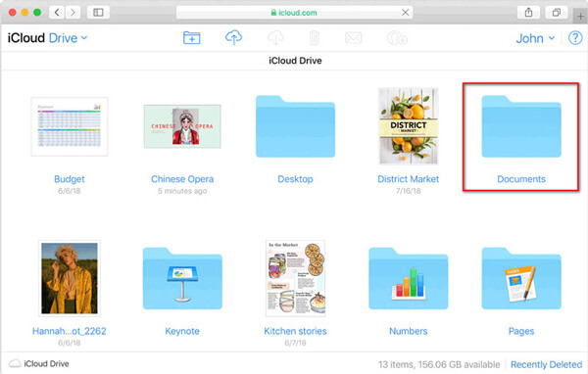Show all tabs with the tab overview icon
This screenshot has height=374, width=588.
(557, 13)
